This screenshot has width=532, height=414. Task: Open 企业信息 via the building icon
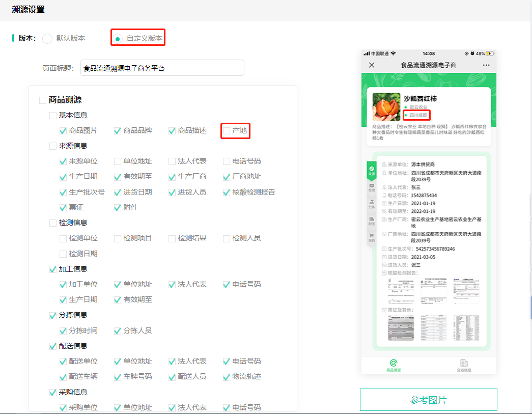464,363
